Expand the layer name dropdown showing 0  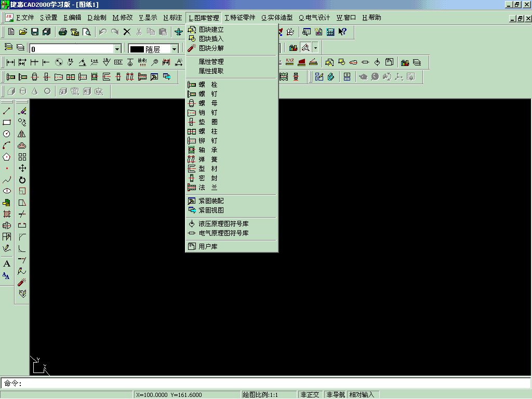117,49
